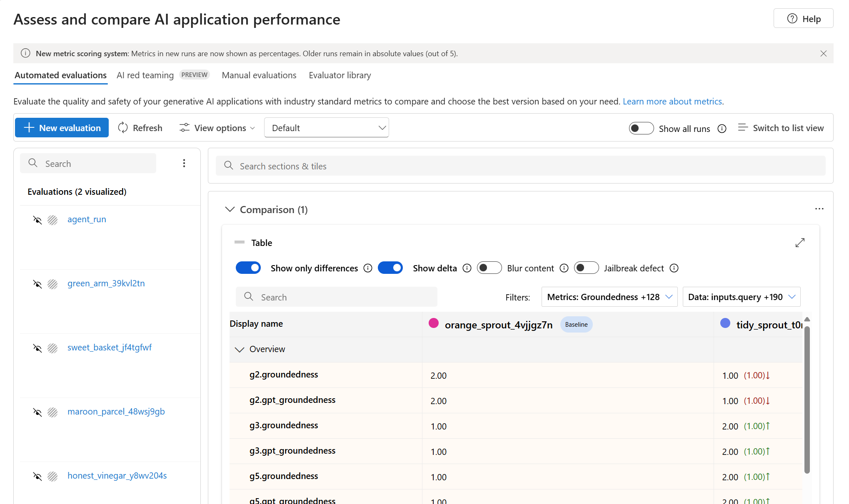Open the Default view dropdown
Screen dimensions: 849x504
327,128
